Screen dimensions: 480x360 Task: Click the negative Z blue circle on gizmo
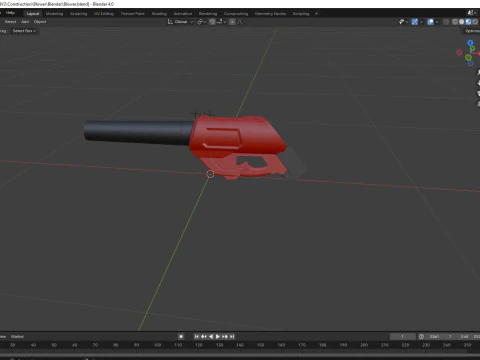tap(470, 63)
